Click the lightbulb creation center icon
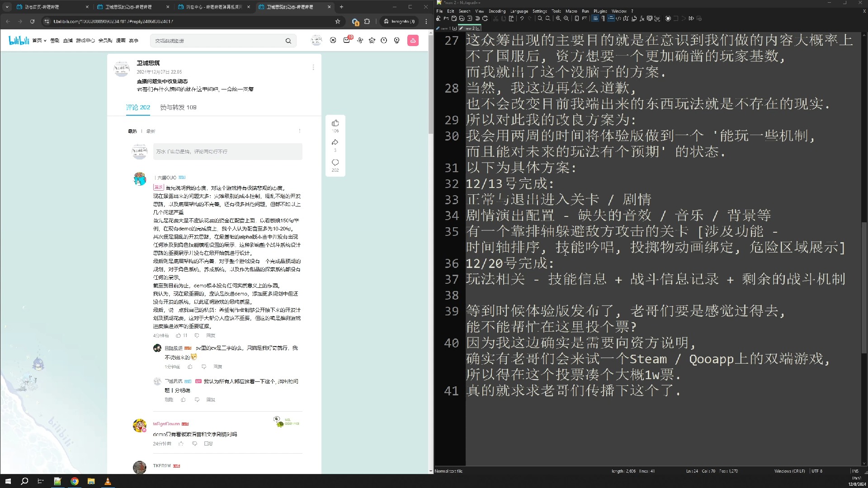The image size is (868, 488). pos(396,40)
